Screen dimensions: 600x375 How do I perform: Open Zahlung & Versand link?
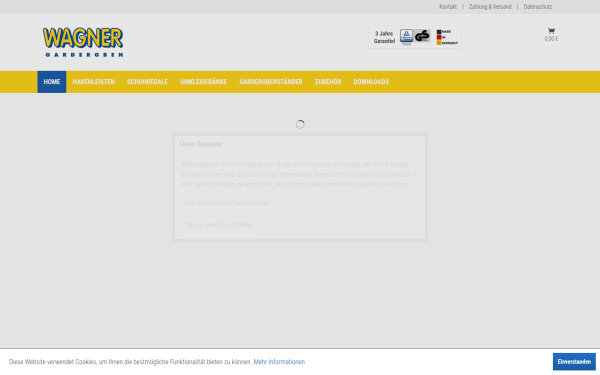click(x=490, y=7)
